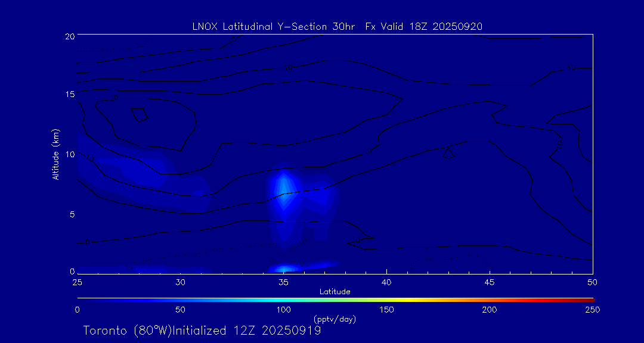The width and height of the screenshot is (644, 343).
Task: Click the colorbar tick label "150"
Action: [x=386, y=310]
